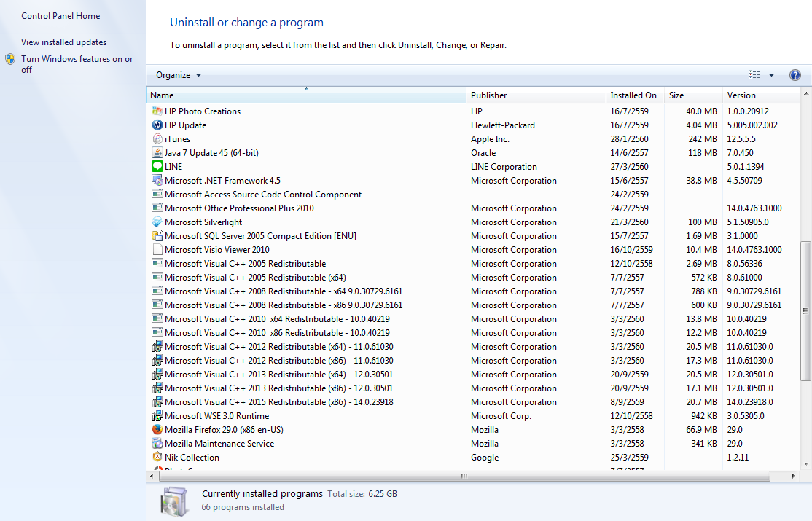The image size is (812, 521).
Task: Select the Nik Collection icon
Action: (157, 458)
